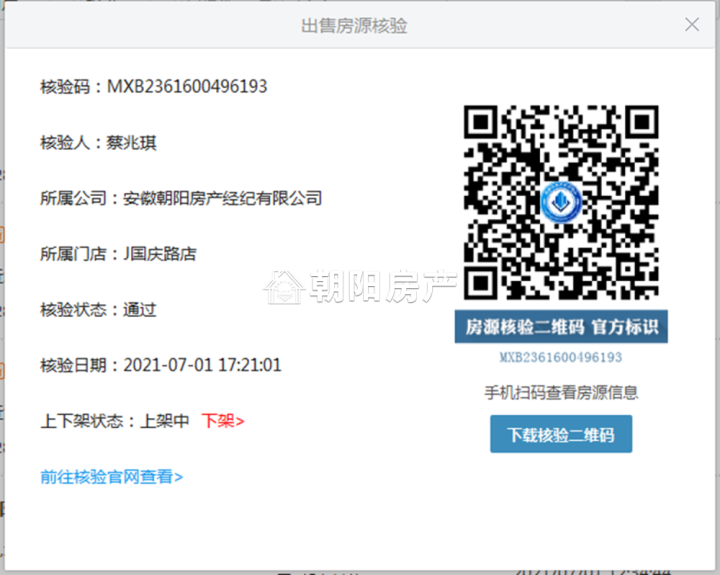The image size is (720, 575).
Task: Click the verifier name 蔡兆琪
Action: pyautogui.click(x=131, y=142)
